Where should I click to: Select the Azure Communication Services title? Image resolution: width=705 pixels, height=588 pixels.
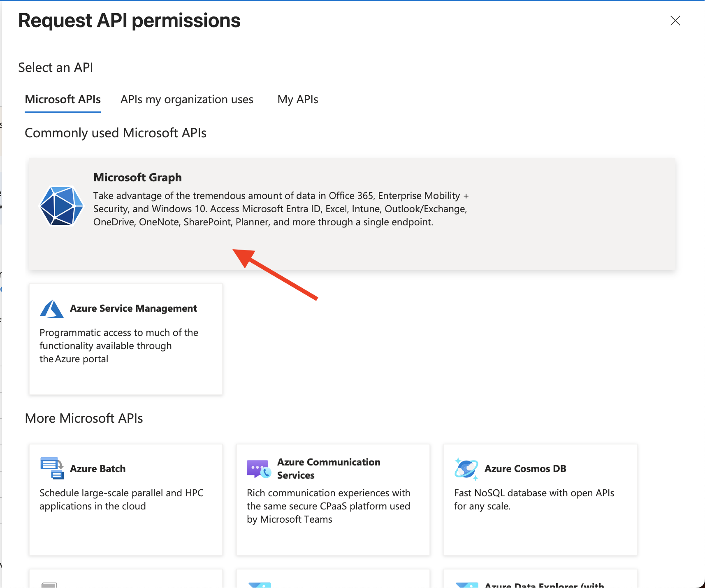328,468
